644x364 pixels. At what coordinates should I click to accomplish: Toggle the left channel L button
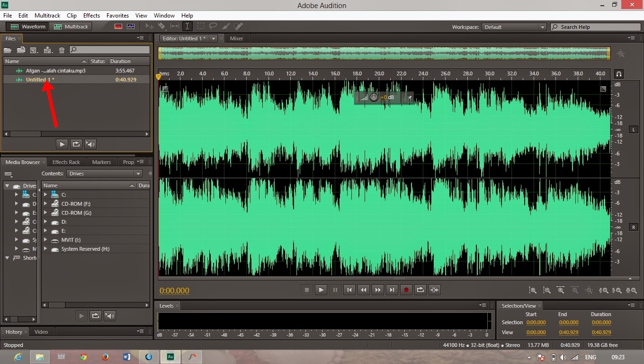[x=634, y=129]
